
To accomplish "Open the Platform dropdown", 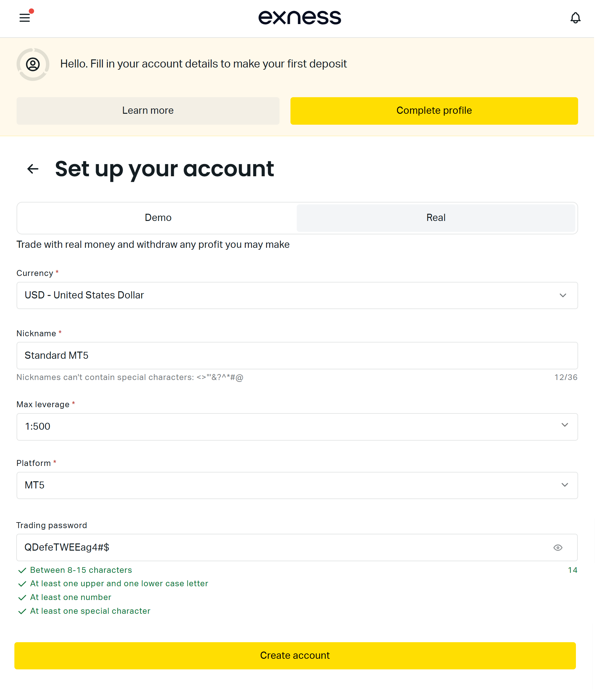I will [297, 486].
